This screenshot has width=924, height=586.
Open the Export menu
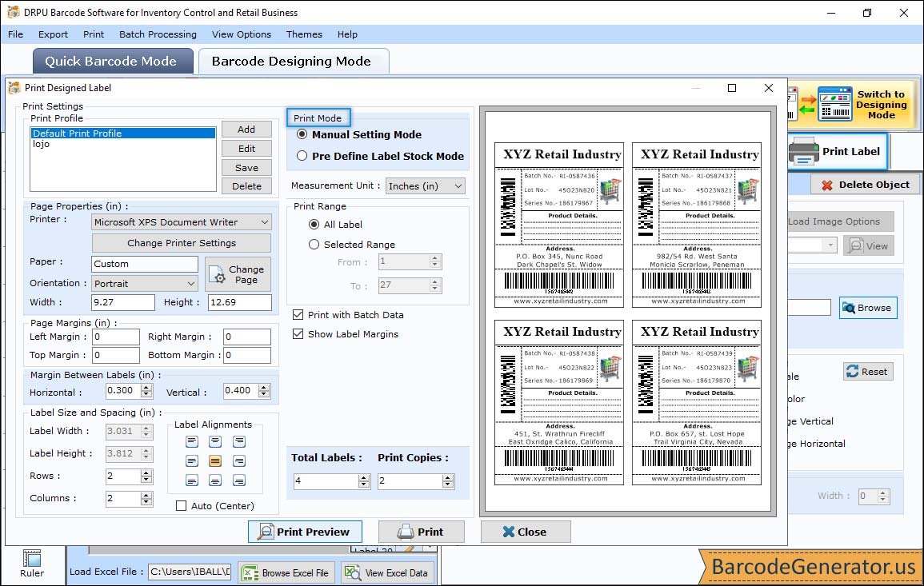[53, 34]
